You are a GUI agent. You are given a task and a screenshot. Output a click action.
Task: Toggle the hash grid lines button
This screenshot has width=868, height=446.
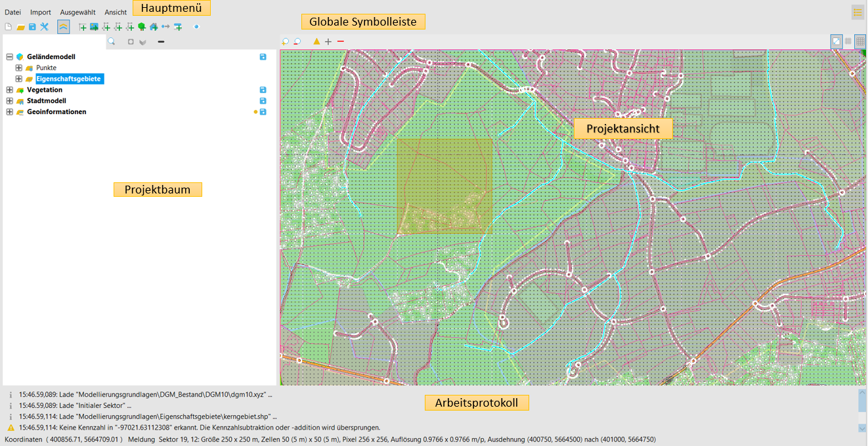(x=848, y=41)
